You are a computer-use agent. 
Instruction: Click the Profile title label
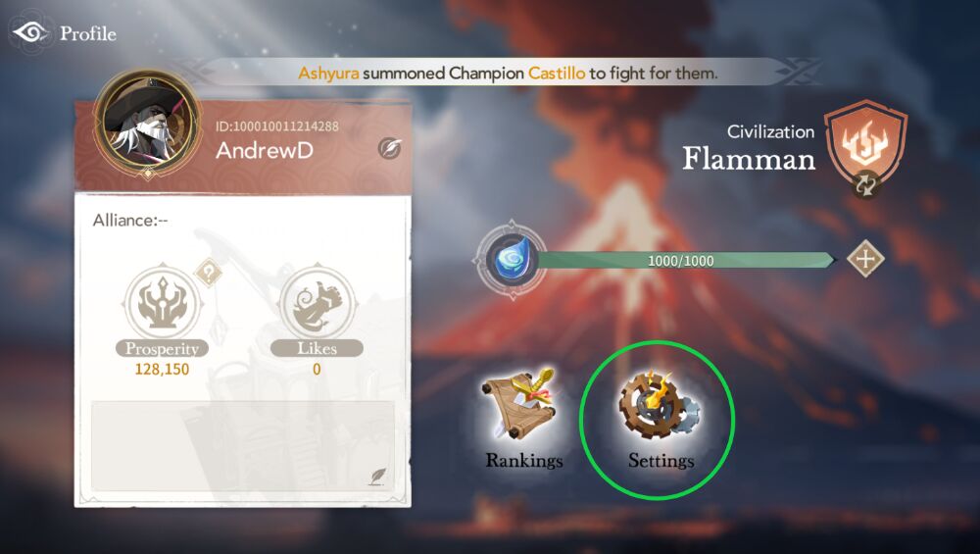[88, 33]
